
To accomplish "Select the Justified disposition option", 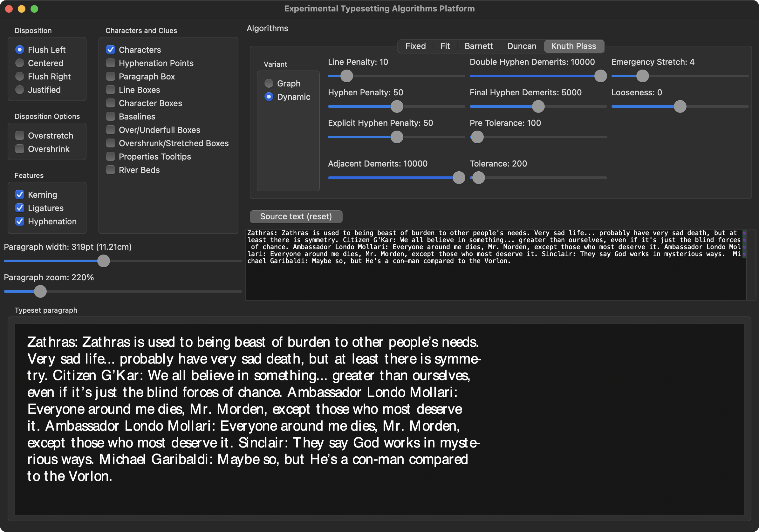I will pos(20,90).
